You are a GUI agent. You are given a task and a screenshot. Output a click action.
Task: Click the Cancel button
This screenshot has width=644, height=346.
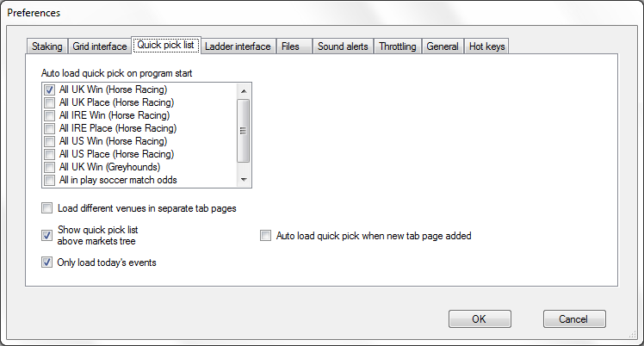click(x=573, y=318)
